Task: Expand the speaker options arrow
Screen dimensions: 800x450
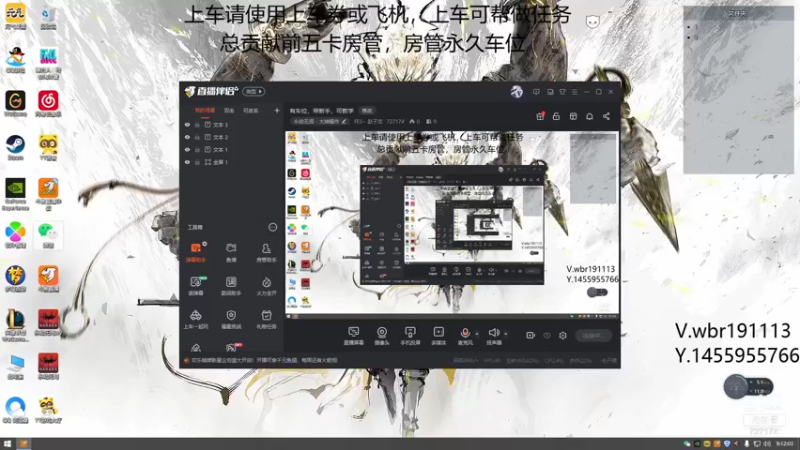Action: (506, 334)
